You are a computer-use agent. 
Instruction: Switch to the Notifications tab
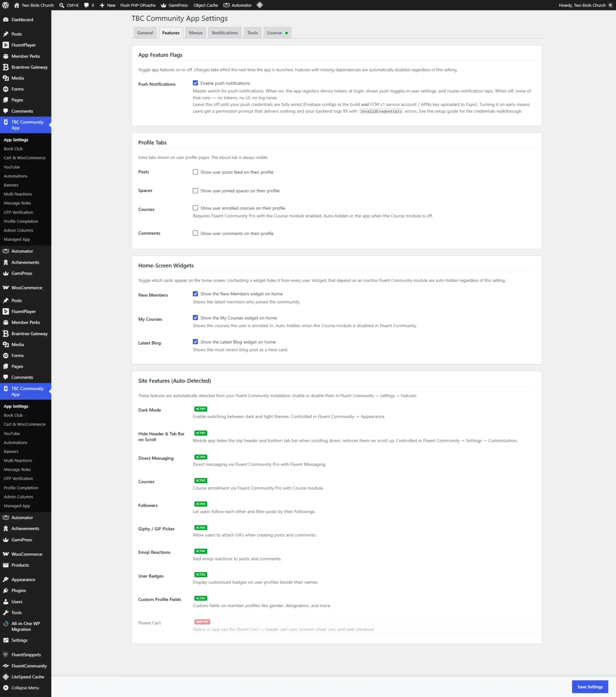coord(225,33)
